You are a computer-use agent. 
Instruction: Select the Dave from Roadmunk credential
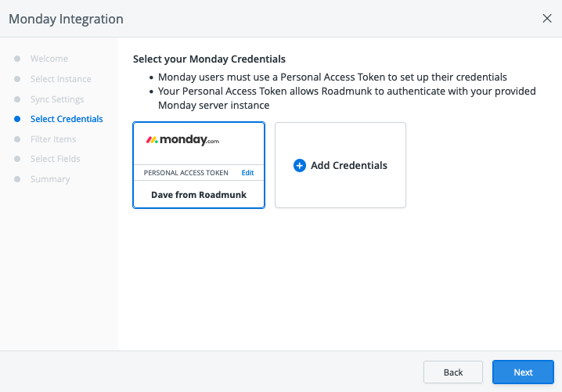pyautogui.click(x=199, y=195)
